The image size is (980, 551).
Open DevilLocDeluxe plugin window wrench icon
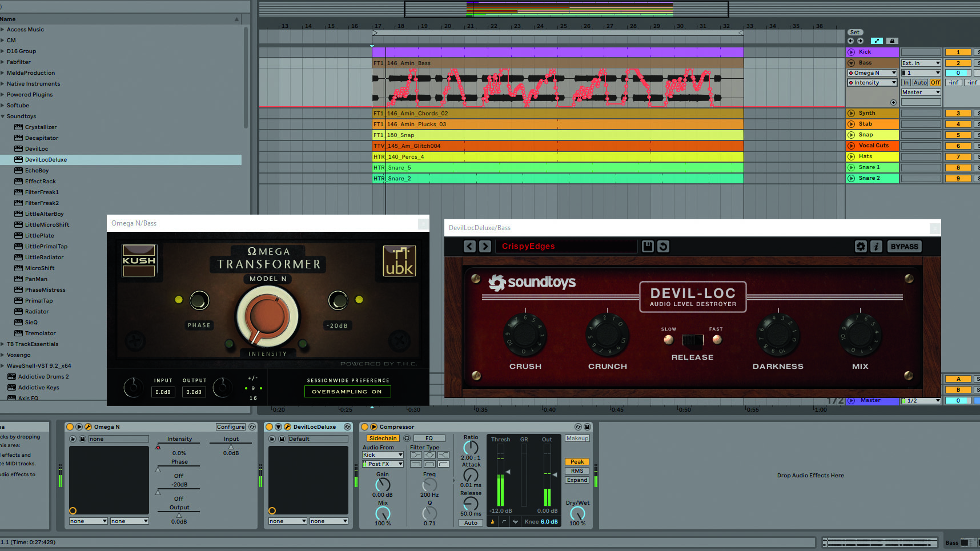288,427
